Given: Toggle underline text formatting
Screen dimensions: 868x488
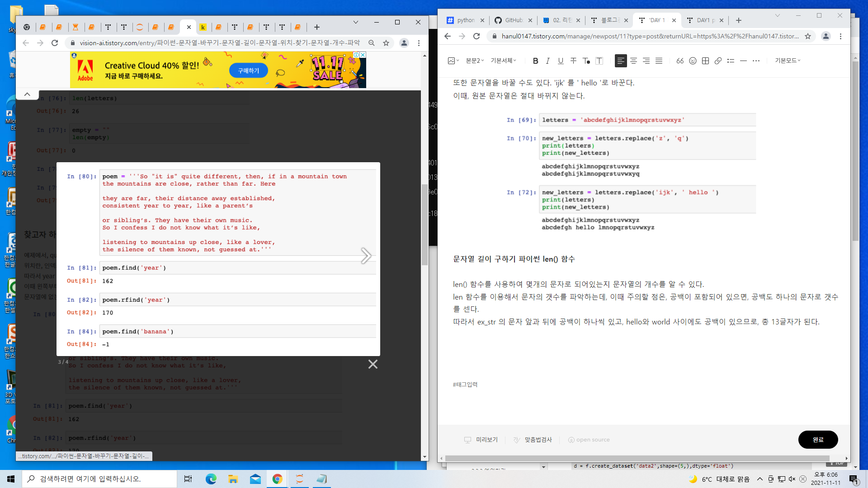Looking at the screenshot, I should (x=561, y=61).
